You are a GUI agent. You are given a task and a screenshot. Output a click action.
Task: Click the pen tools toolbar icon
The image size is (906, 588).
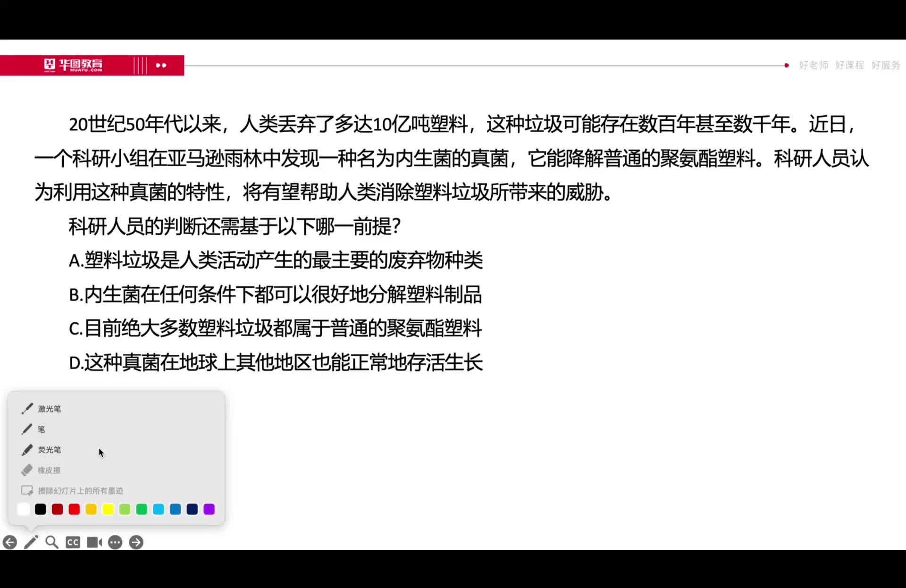click(x=31, y=543)
